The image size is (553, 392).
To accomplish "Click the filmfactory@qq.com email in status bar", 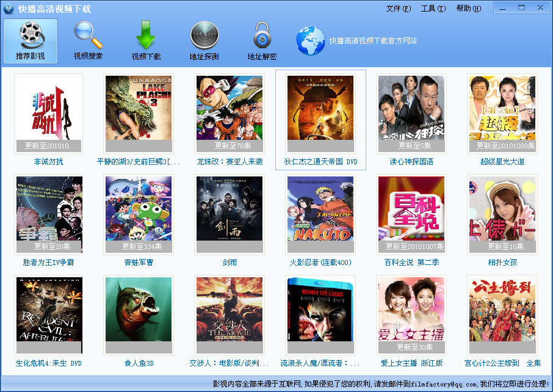I will (x=444, y=384).
